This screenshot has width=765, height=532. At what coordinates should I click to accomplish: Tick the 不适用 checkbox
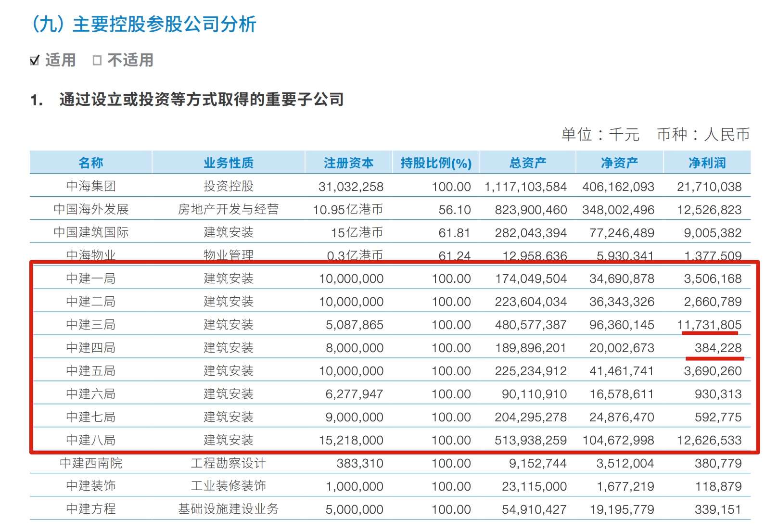click(x=97, y=61)
